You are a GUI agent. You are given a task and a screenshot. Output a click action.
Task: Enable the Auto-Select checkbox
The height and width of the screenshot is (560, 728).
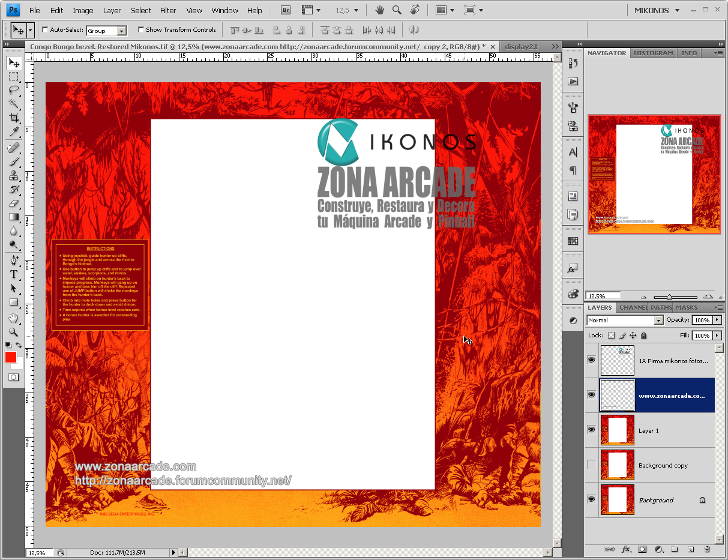(x=45, y=29)
